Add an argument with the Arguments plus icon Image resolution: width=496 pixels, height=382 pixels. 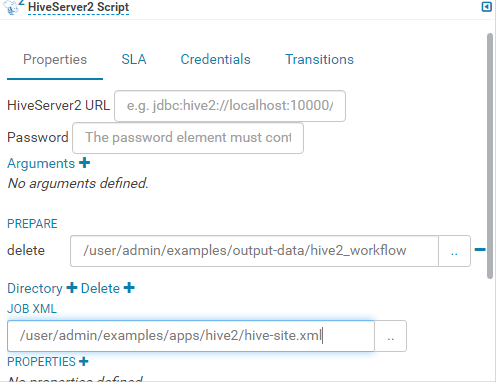(x=84, y=163)
